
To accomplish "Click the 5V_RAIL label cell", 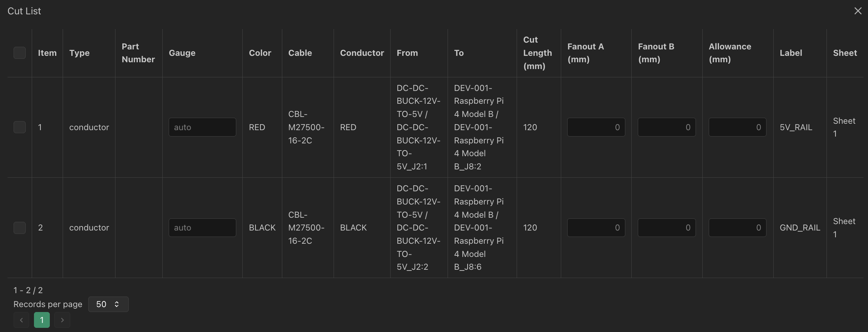I will 796,127.
